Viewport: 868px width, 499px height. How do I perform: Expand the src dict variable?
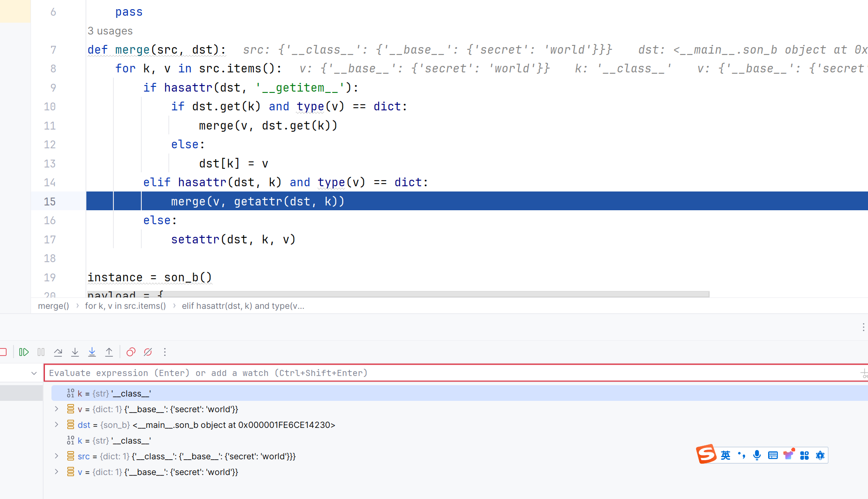point(57,456)
